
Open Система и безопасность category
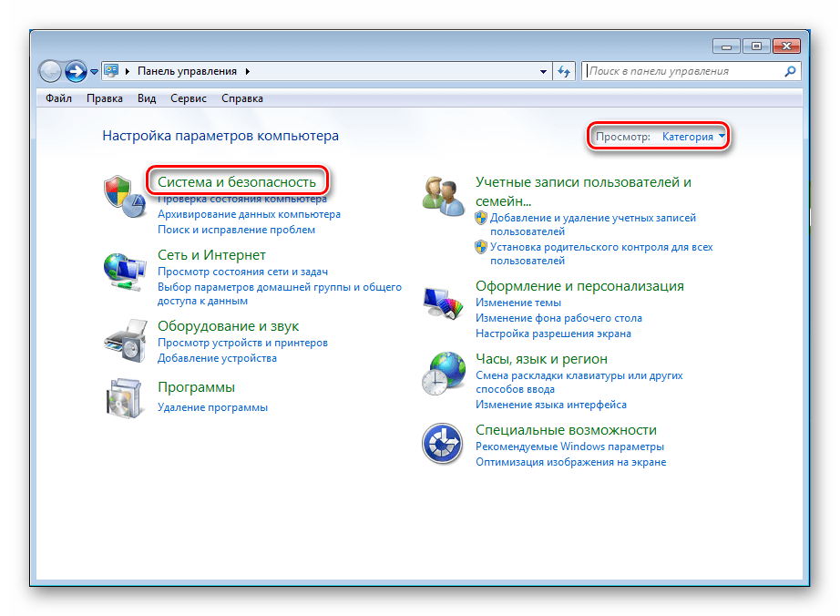pyautogui.click(x=237, y=182)
